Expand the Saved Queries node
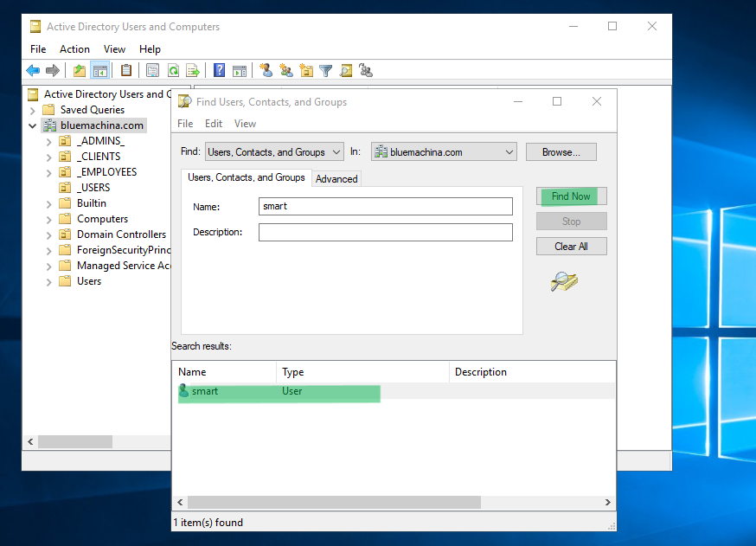 pyautogui.click(x=32, y=111)
